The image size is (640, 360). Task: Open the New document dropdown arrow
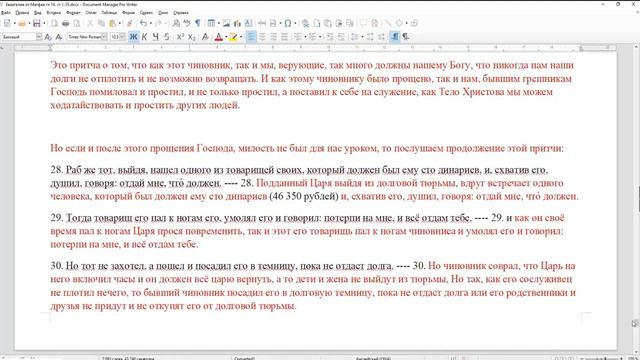coord(15,24)
